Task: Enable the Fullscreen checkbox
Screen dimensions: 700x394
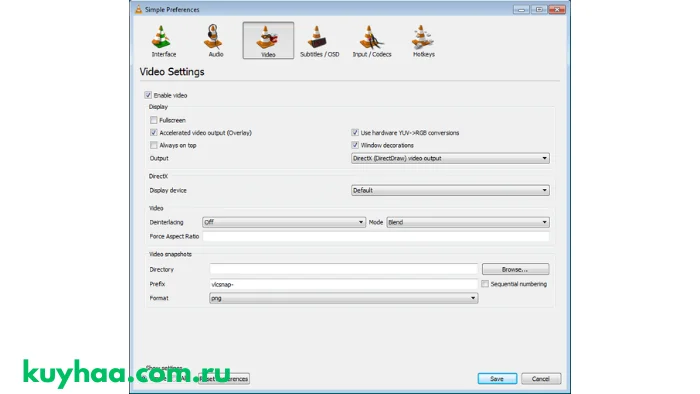Action: (x=154, y=120)
